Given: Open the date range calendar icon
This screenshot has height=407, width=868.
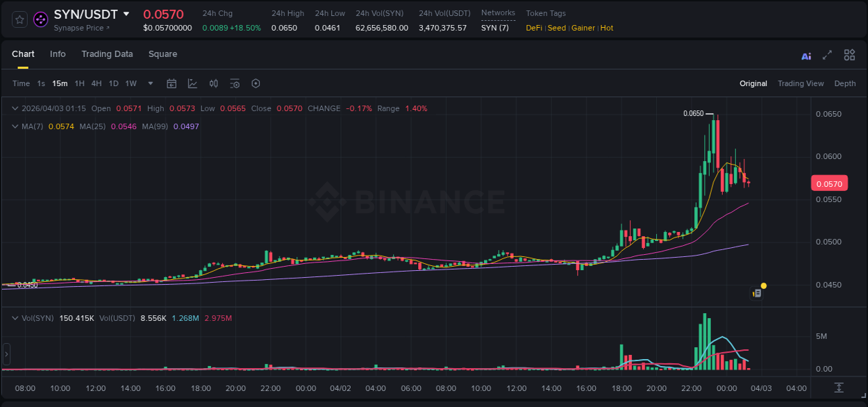Looking at the screenshot, I should (x=172, y=83).
